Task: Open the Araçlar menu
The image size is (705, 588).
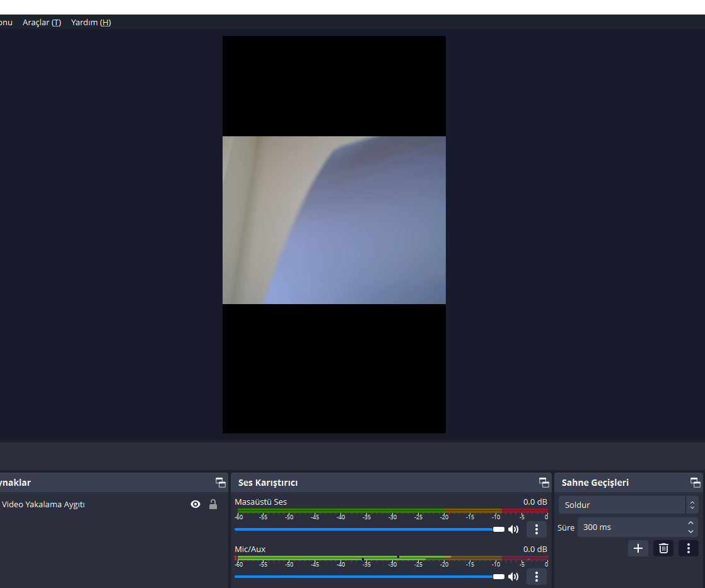Action: coord(42,23)
